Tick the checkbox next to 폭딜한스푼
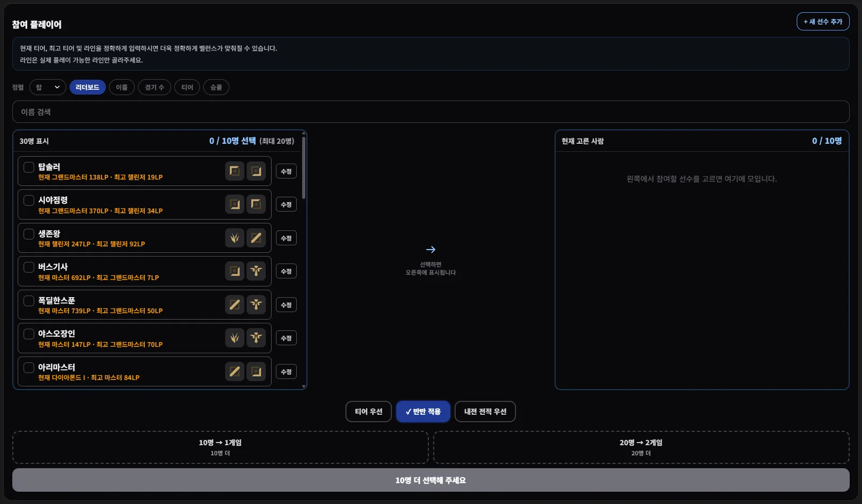 (29, 301)
